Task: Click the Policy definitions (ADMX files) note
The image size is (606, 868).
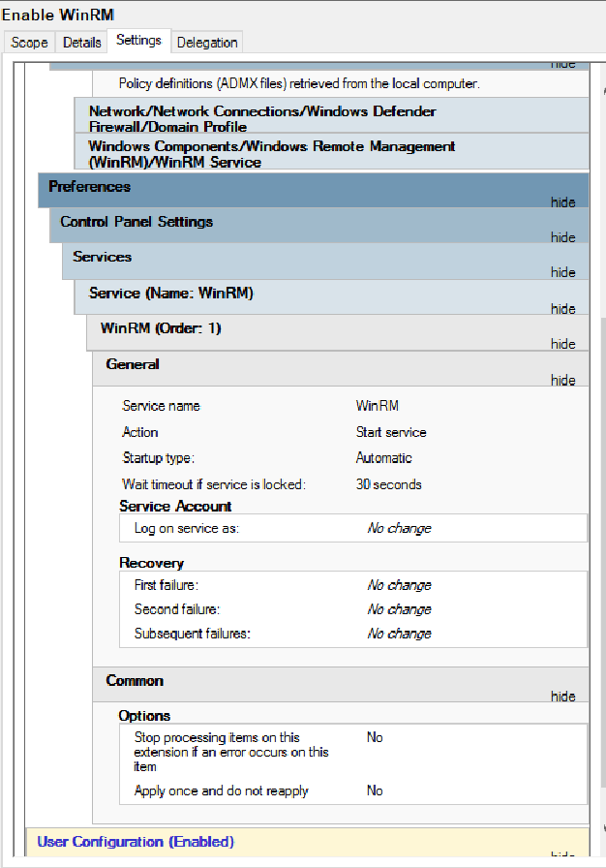Action: coord(299,83)
